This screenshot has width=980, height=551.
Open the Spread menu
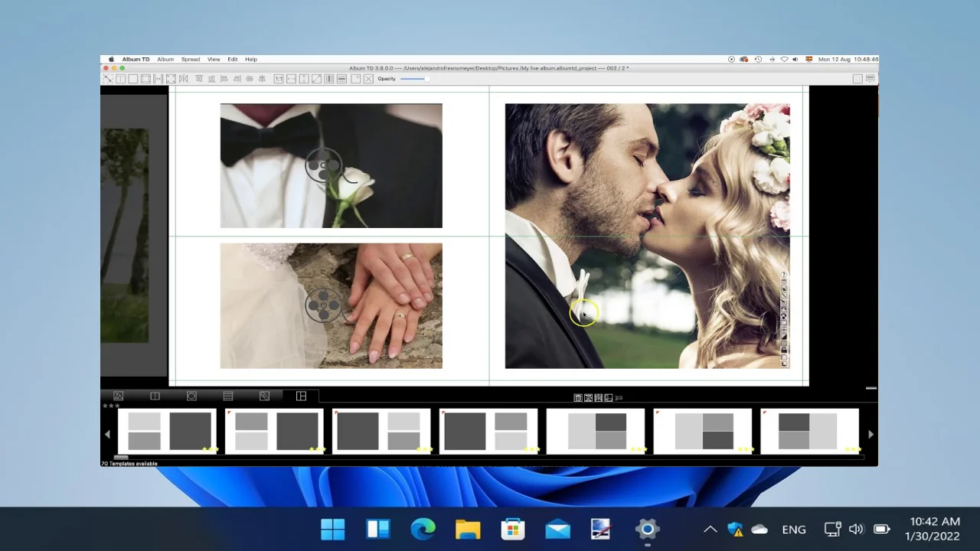[x=191, y=59]
